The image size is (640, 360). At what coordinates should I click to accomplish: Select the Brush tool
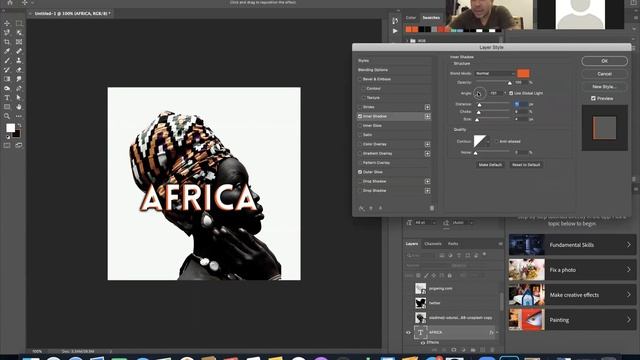tap(7, 60)
